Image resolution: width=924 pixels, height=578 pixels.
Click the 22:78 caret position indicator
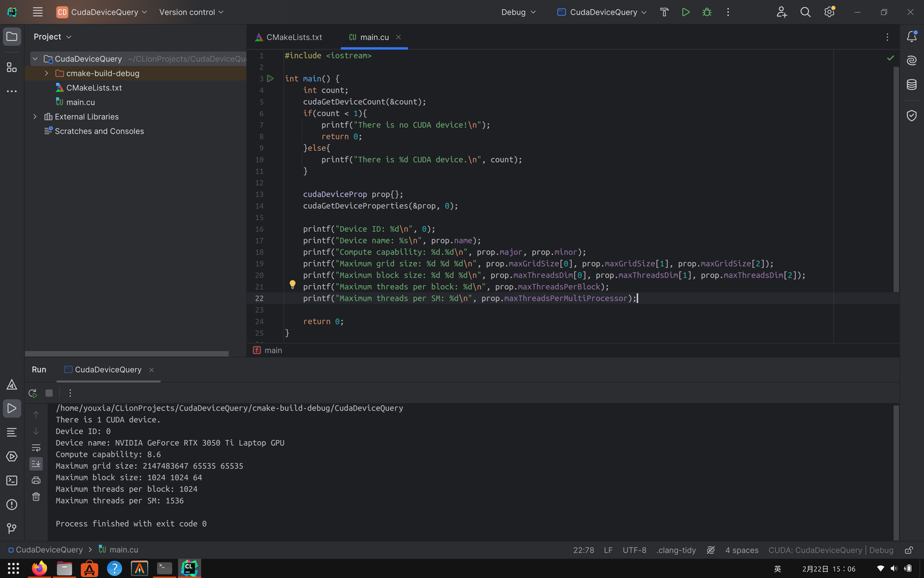point(583,550)
